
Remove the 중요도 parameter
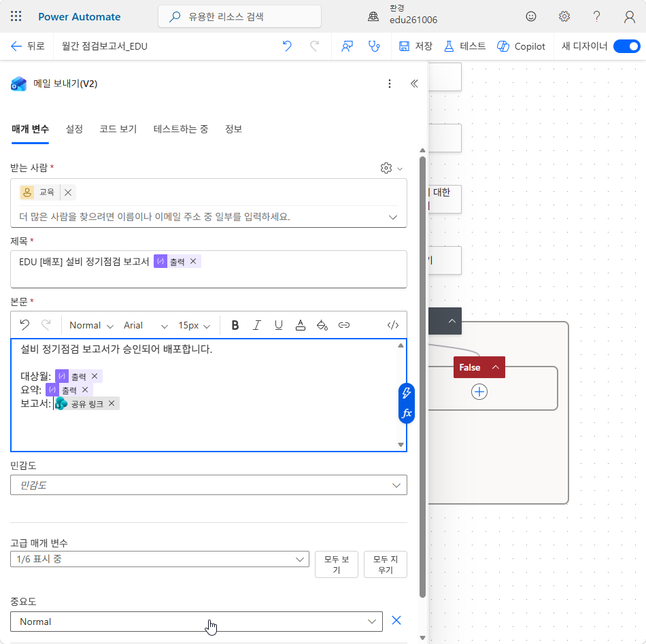tap(396, 620)
